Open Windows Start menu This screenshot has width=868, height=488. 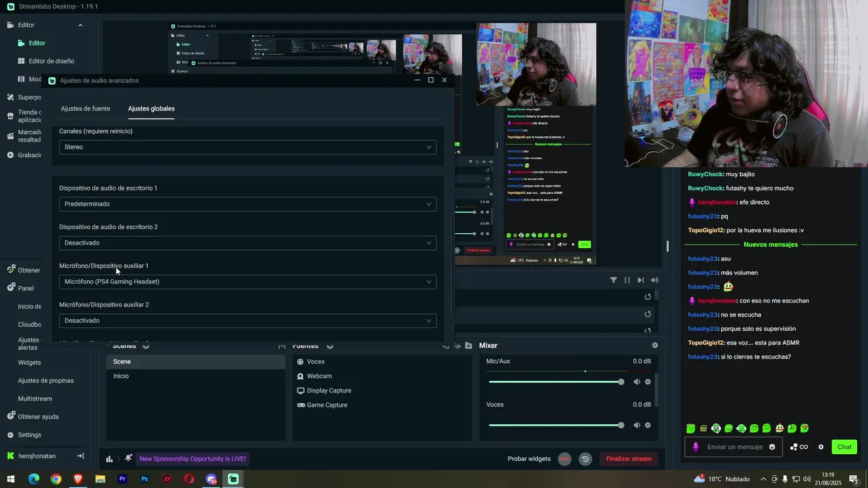click(x=11, y=479)
